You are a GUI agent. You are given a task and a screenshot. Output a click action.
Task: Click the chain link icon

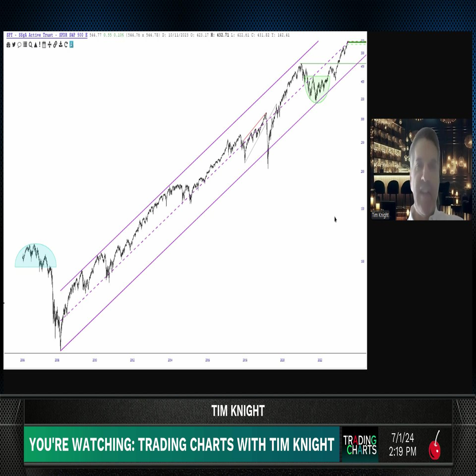coord(55,45)
